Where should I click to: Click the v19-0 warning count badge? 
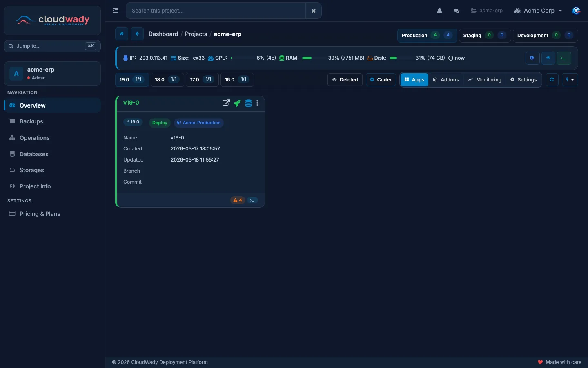coord(238,200)
